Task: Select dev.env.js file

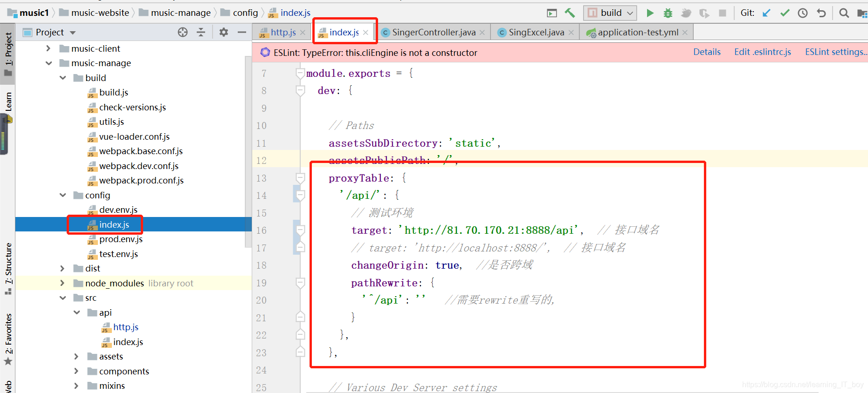Action: 118,210
